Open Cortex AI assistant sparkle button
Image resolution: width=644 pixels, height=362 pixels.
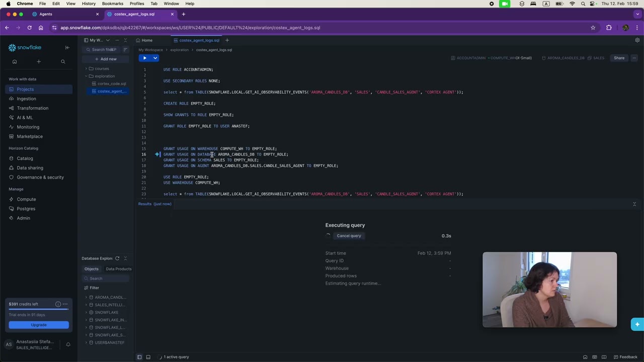pos(637,324)
